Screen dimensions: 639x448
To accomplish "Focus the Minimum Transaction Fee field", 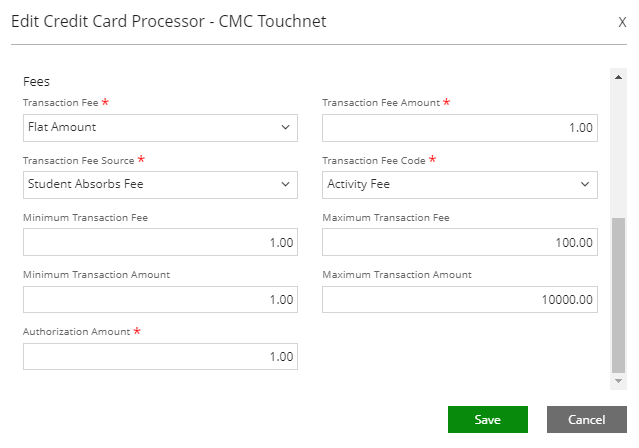I will pos(160,242).
